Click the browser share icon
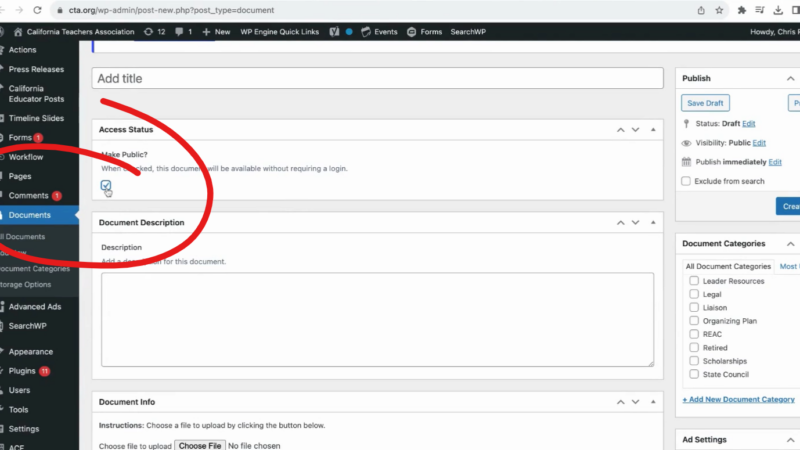This screenshot has height=450, width=800. click(x=697, y=10)
